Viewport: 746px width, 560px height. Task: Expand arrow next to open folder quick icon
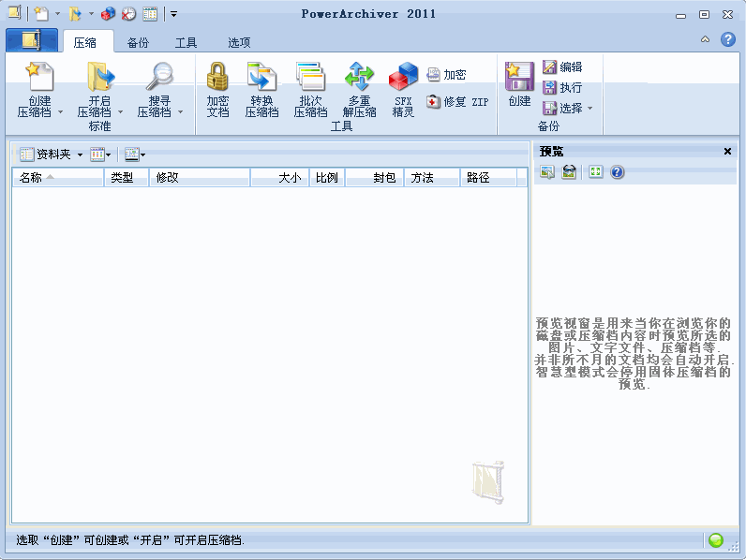pyautogui.click(x=91, y=14)
